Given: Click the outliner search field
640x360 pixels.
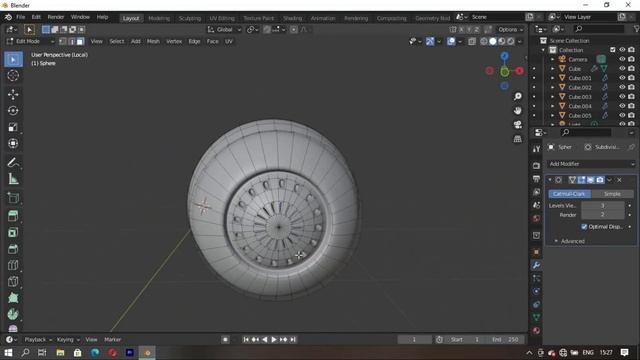Looking at the screenshot, I should coord(599,29).
